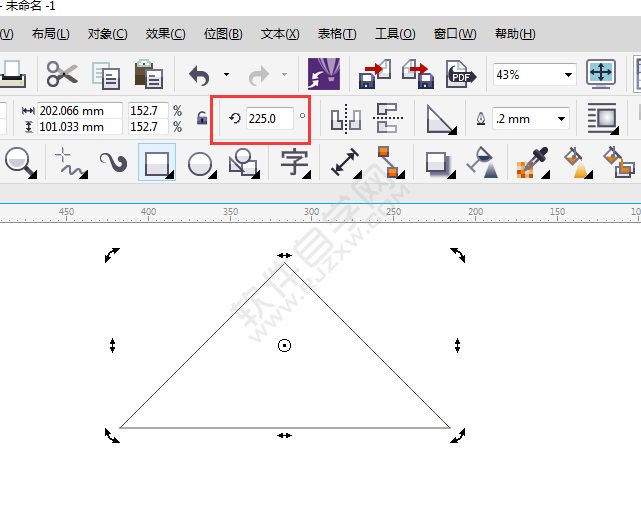Open the 布局(L) menu
This screenshot has width=641, height=508.
coord(51,34)
